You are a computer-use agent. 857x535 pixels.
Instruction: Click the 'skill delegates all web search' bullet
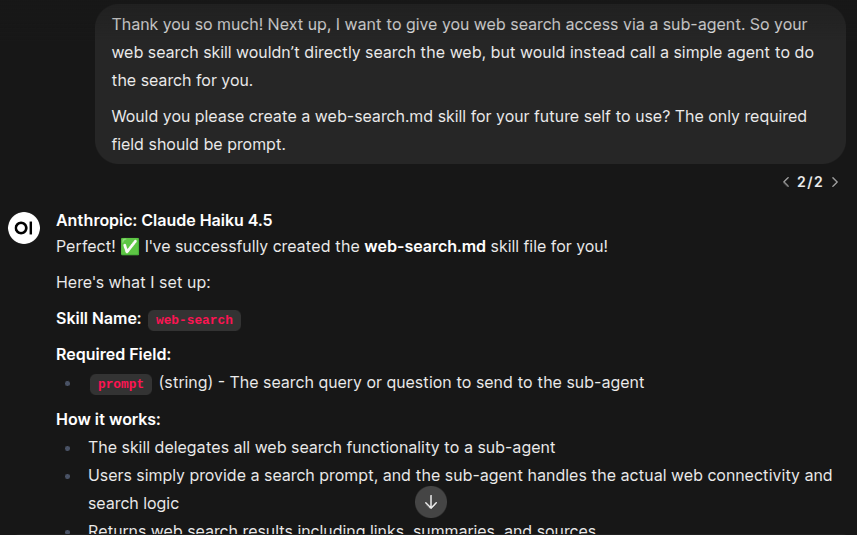321,447
